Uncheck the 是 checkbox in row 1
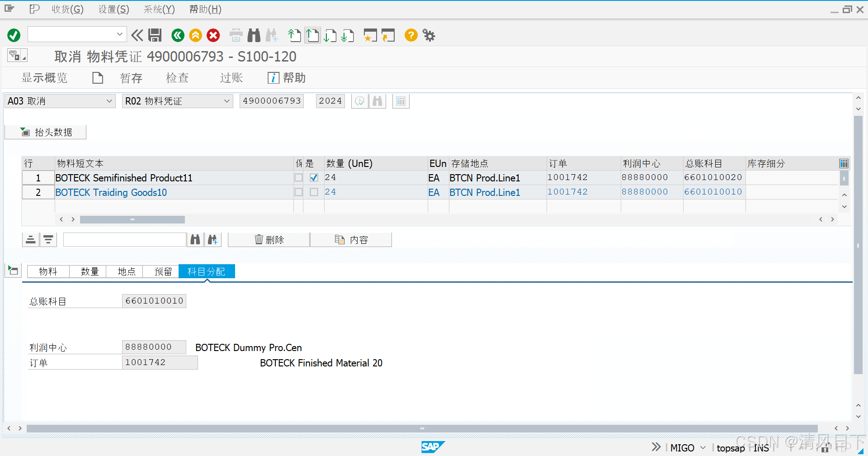This screenshot has width=868, height=456. (314, 178)
